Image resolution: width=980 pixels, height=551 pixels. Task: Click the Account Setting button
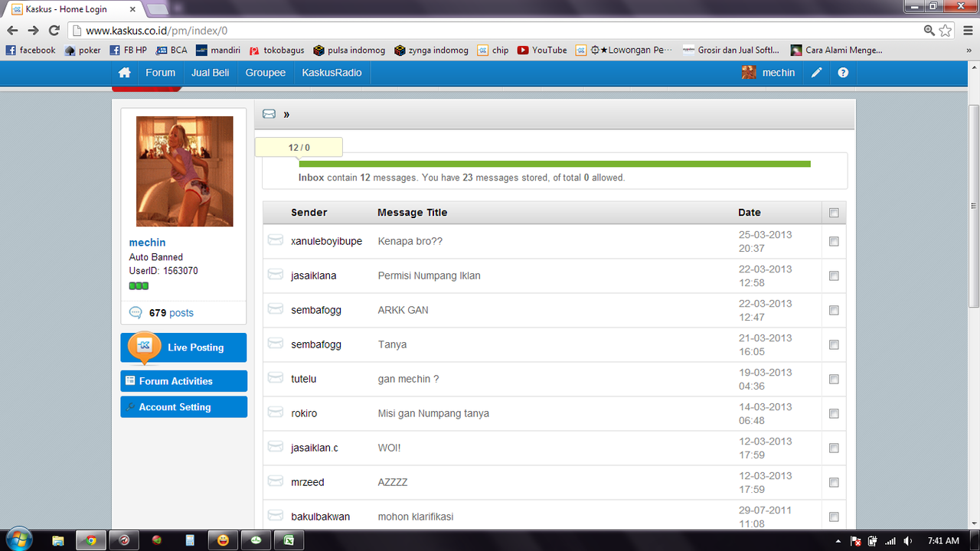184,406
